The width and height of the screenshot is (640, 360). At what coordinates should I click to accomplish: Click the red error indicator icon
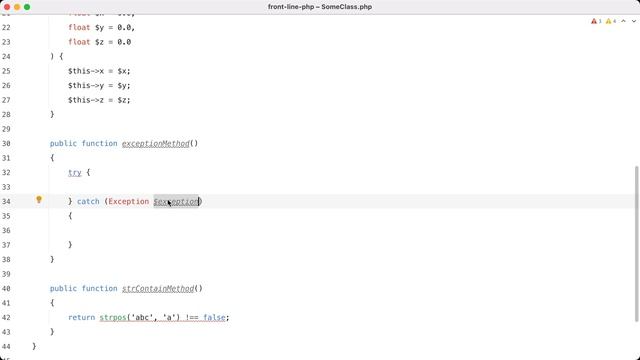594,21
